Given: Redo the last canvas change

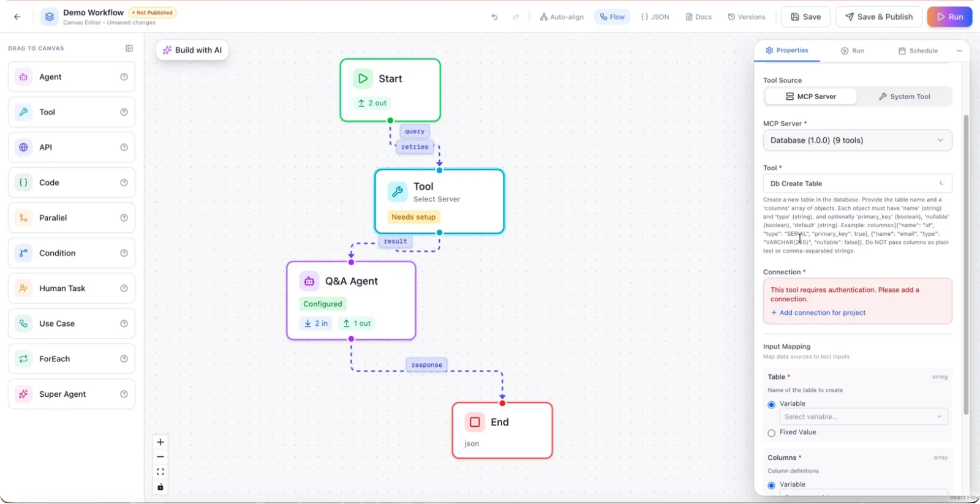Looking at the screenshot, I should click(516, 17).
